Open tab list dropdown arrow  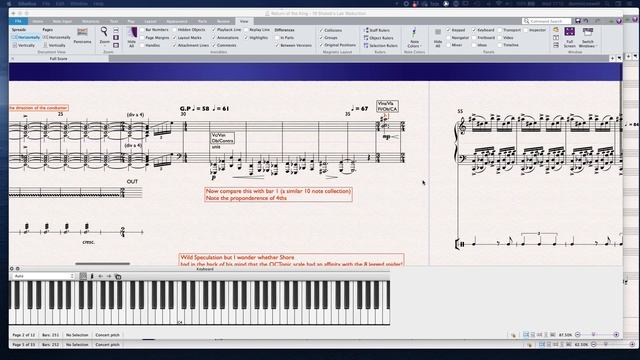coord(620,58)
